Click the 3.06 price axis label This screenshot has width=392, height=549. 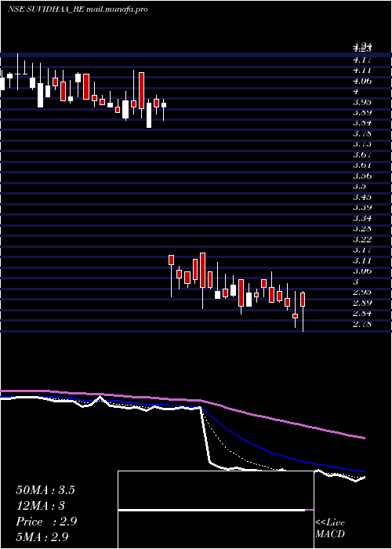tap(362, 271)
